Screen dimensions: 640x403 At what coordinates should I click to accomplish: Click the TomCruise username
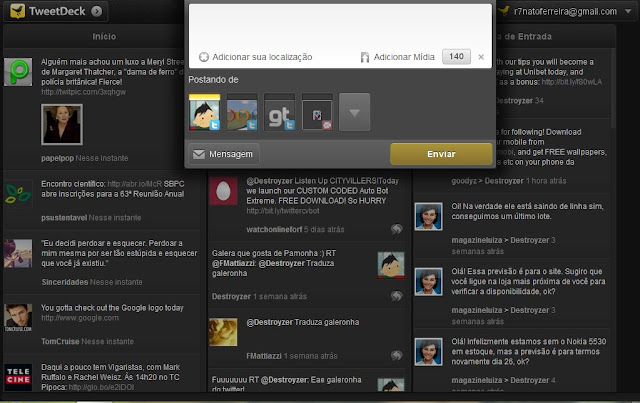pyautogui.click(x=60, y=341)
